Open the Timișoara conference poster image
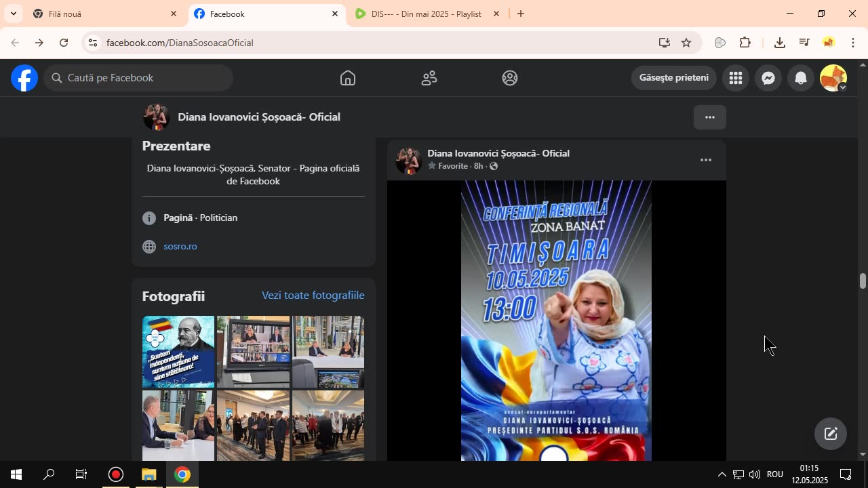Image resolution: width=868 pixels, height=488 pixels. coord(556,321)
